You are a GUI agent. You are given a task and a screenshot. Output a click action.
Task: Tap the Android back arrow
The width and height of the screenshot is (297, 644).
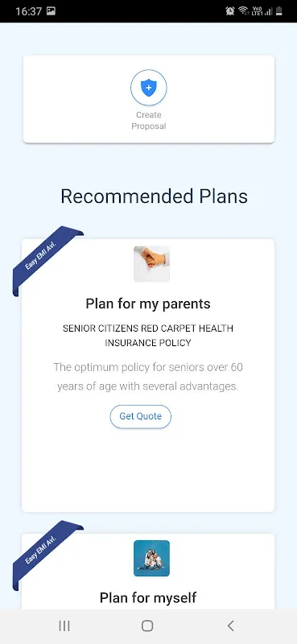click(x=230, y=626)
